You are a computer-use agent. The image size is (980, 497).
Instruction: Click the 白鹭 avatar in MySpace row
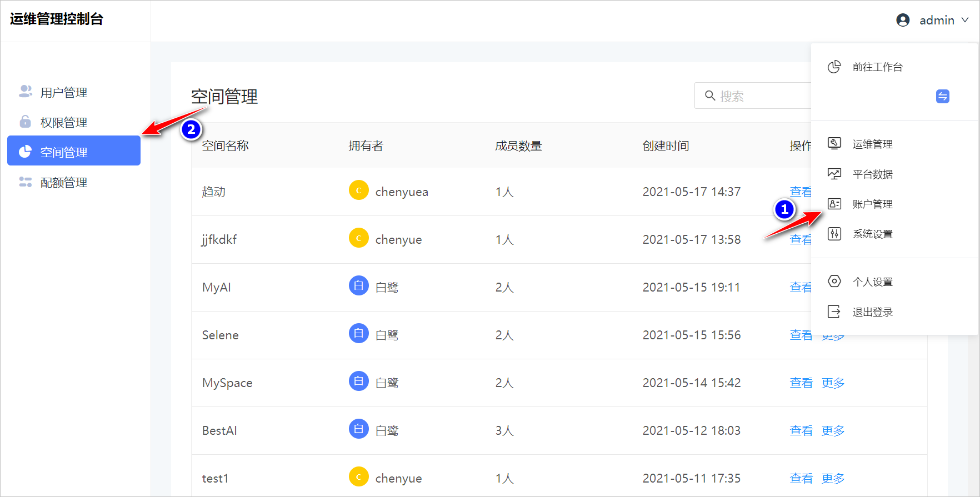(359, 381)
